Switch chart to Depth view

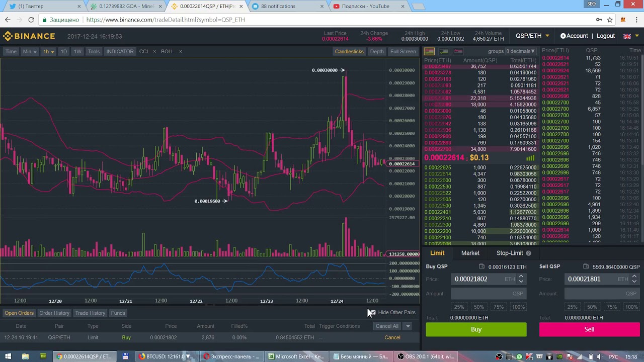377,51
